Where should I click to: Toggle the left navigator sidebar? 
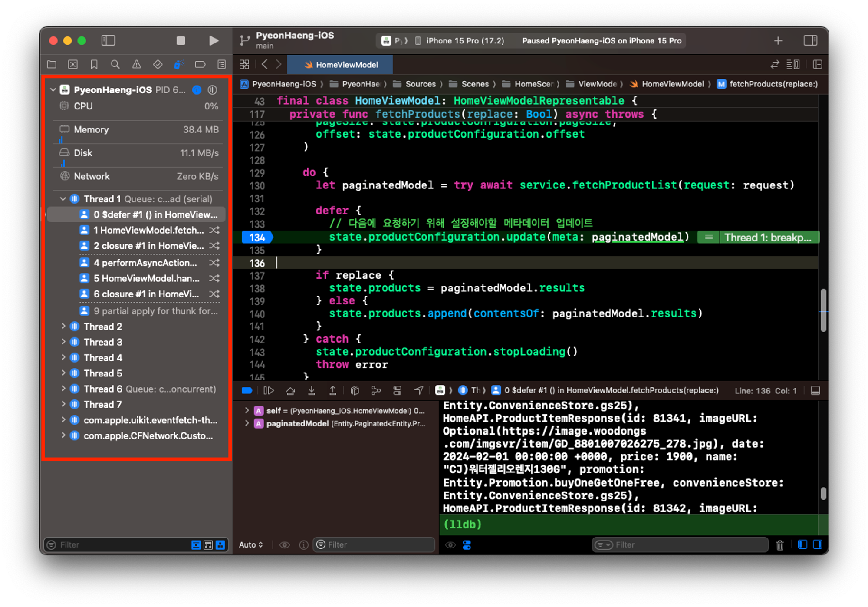(x=108, y=41)
